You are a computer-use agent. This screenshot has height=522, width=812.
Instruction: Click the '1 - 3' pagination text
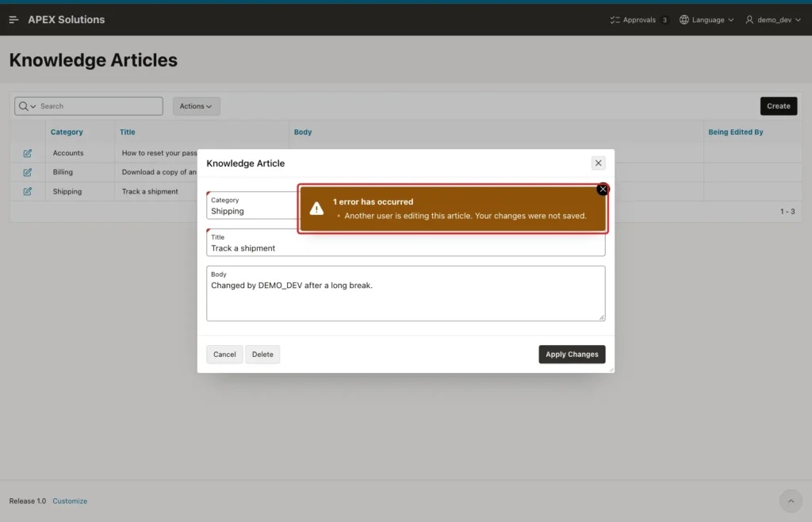click(787, 211)
